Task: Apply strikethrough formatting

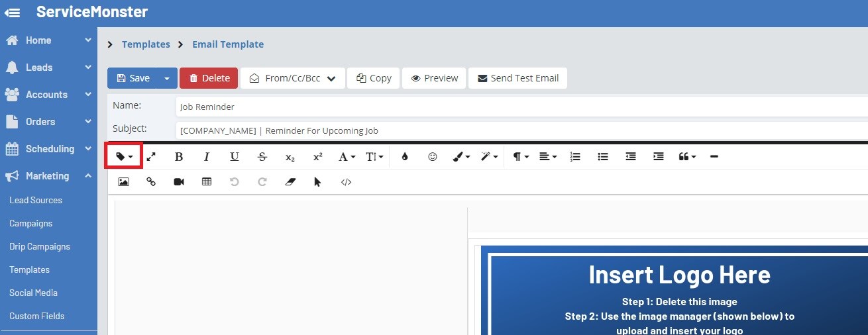Action: [x=262, y=157]
